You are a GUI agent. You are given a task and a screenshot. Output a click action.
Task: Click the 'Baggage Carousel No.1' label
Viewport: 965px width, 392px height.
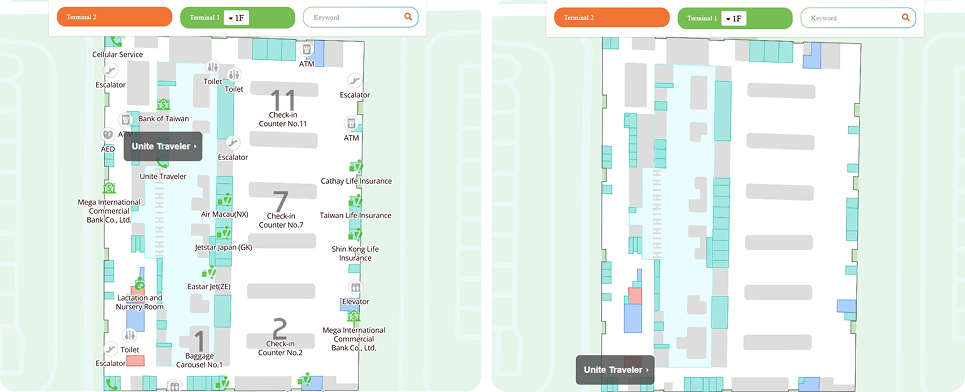point(199,360)
